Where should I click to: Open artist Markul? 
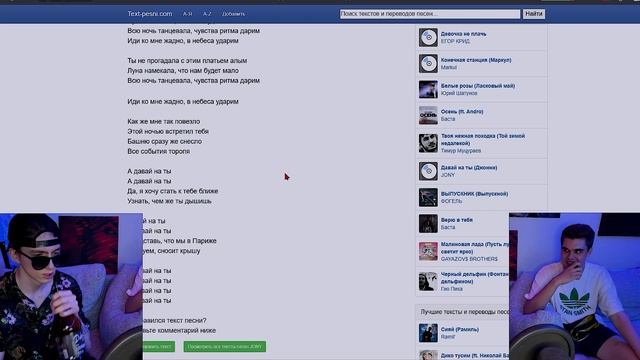[449, 67]
